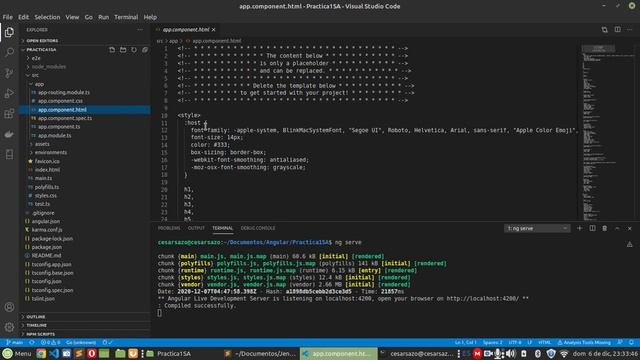Expand the TIMELINE section

pos(85,325)
